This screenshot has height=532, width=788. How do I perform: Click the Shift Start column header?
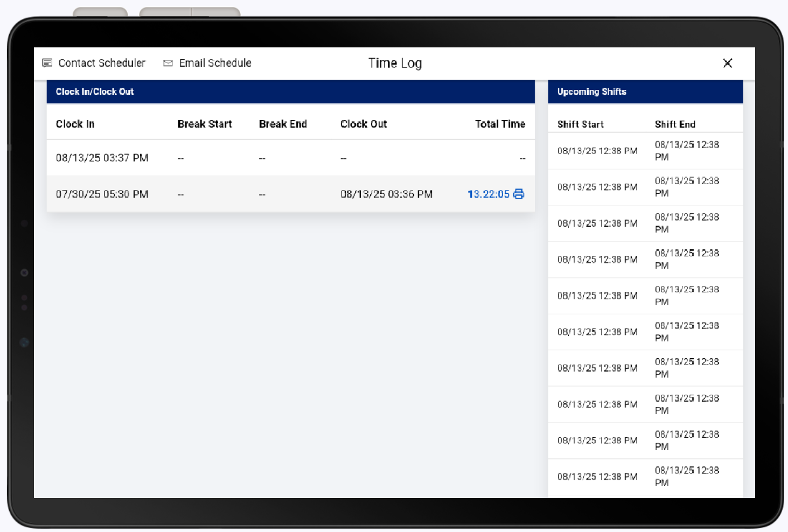580,124
